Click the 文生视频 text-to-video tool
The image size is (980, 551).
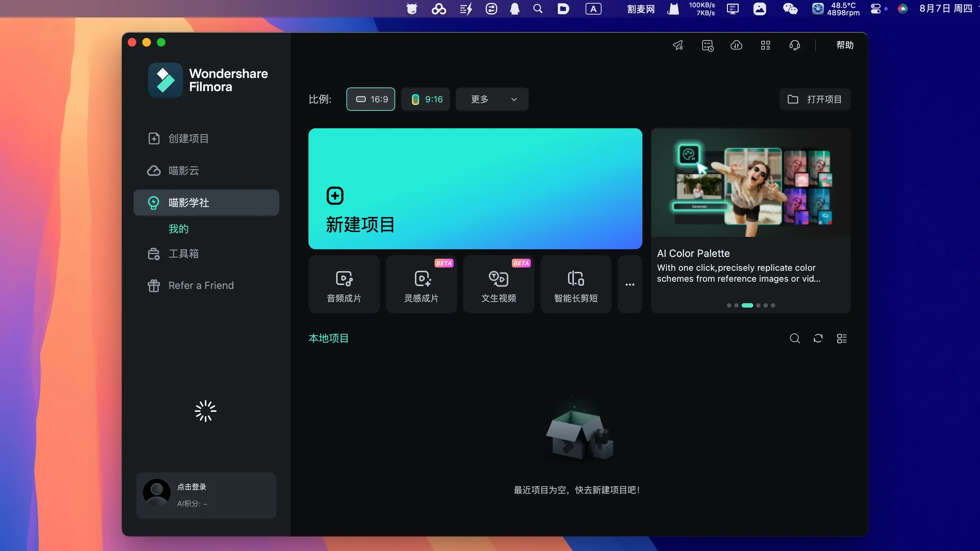tap(498, 285)
